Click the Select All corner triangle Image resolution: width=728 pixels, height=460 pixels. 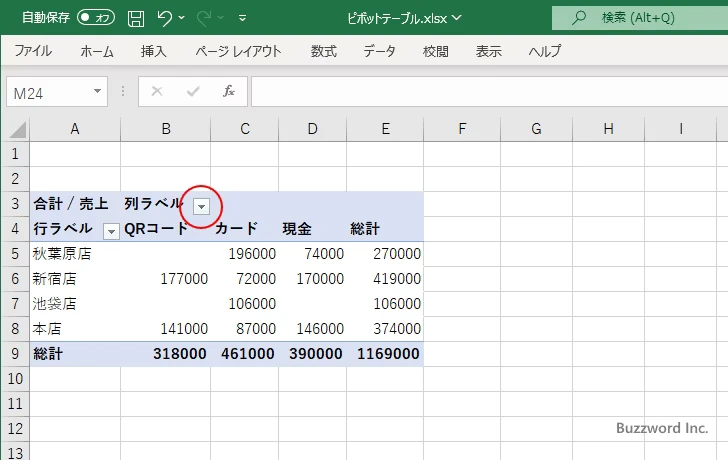(x=18, y=130)
